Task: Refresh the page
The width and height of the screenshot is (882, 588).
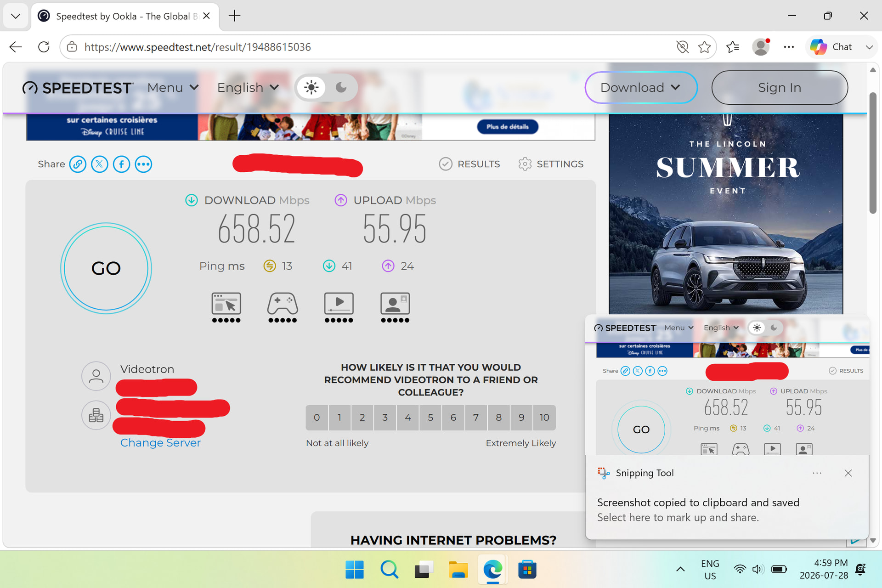Action: (44, 47)
